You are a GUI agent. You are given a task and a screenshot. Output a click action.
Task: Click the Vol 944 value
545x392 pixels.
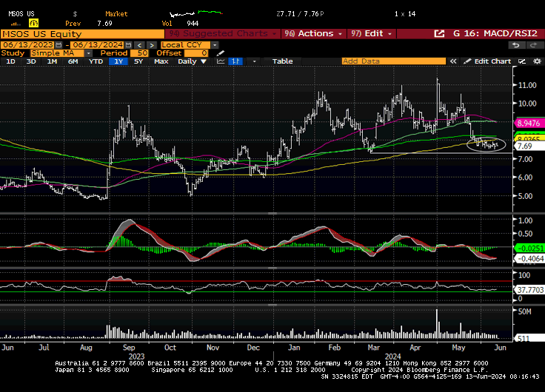pyautogui.click(x=193, y=24)
